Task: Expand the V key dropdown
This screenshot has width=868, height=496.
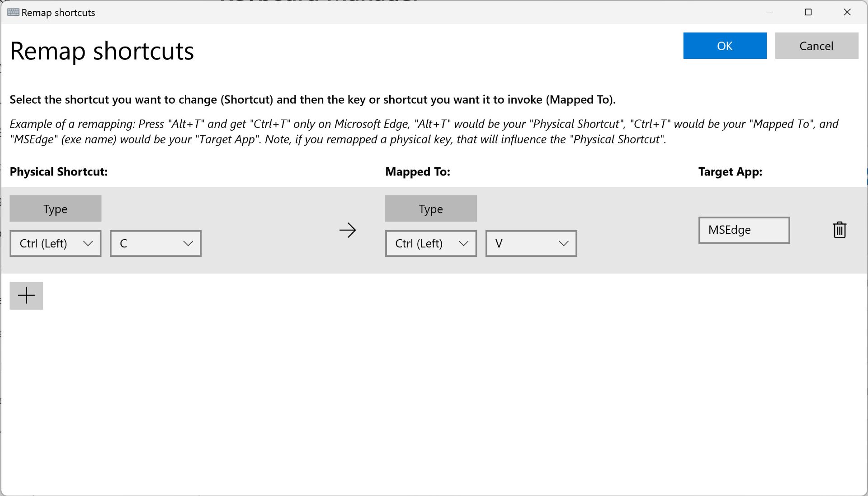Action: [531, 244]
